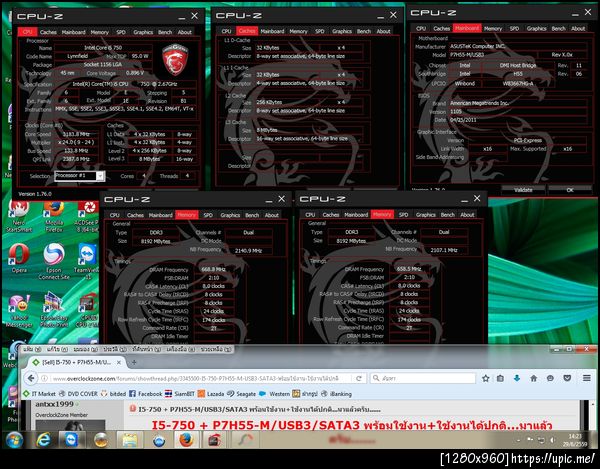The image size is (600, 469).
Task: Open a new Firefox tab with plus
Action: pos(134,362)
